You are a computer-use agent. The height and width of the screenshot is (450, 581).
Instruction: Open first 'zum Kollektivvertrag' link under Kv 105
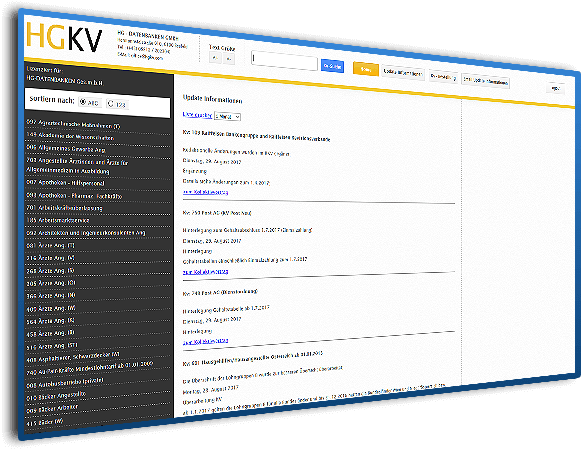[x=206, y=192]
